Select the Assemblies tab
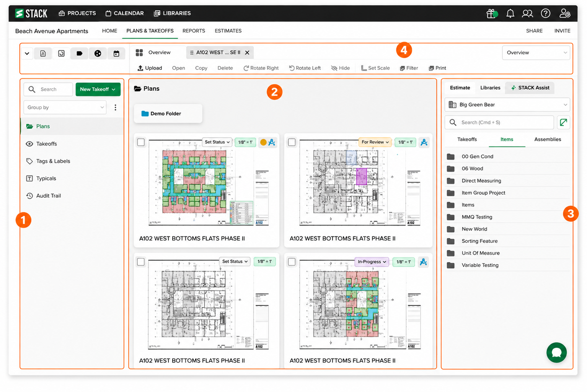587x392 pixels. 548,140
